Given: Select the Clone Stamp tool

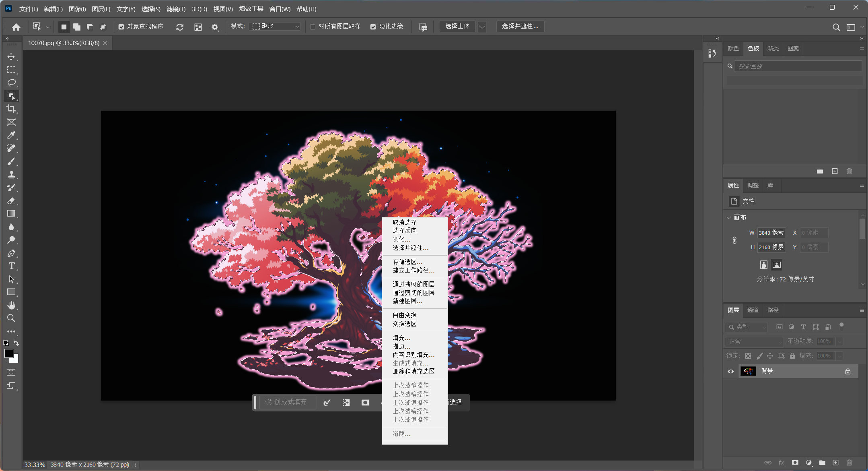Looking at the screenshot, I should pyautogui.click(x=11, y=174).
